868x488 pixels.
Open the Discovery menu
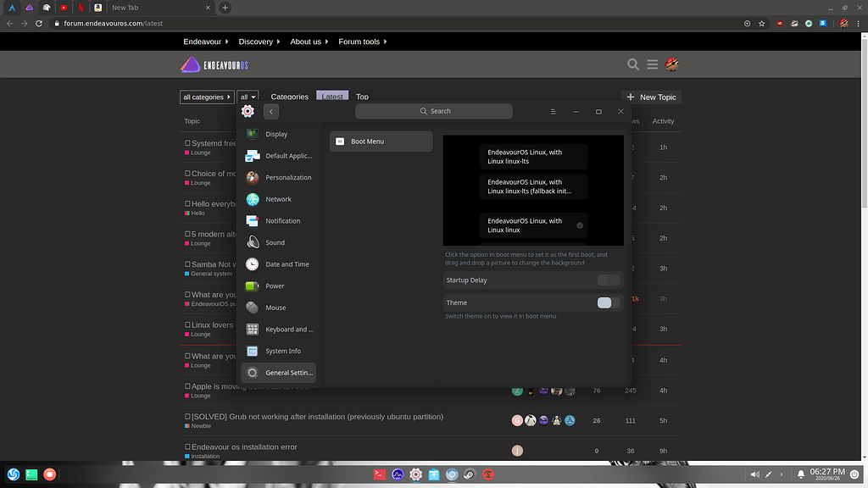coord(258,41)
